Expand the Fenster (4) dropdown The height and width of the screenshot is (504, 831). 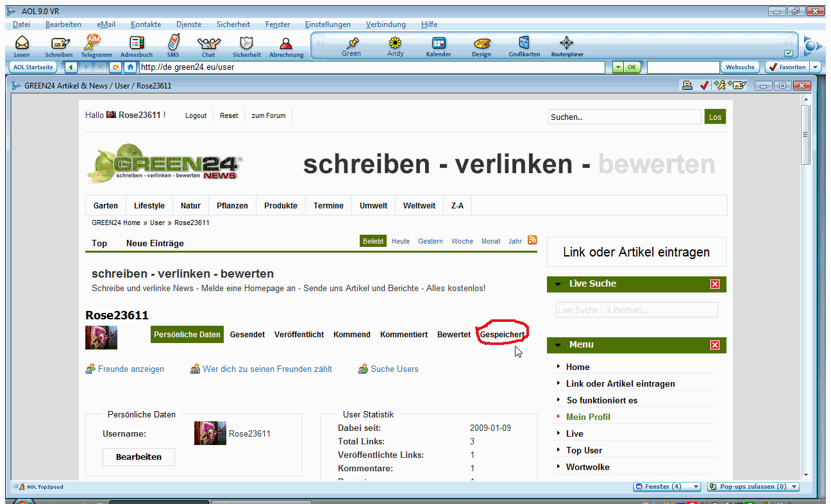pos(696,487)
